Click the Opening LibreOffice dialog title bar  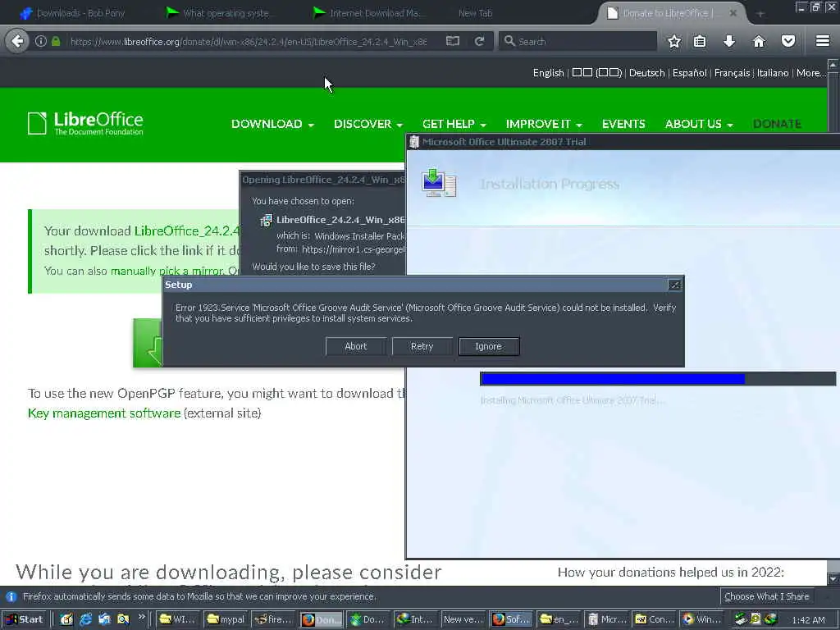pyautogui.click(x=322, y=180)
